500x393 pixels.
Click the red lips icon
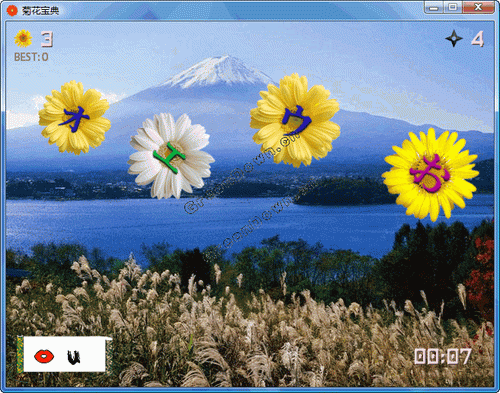[44, 356]
